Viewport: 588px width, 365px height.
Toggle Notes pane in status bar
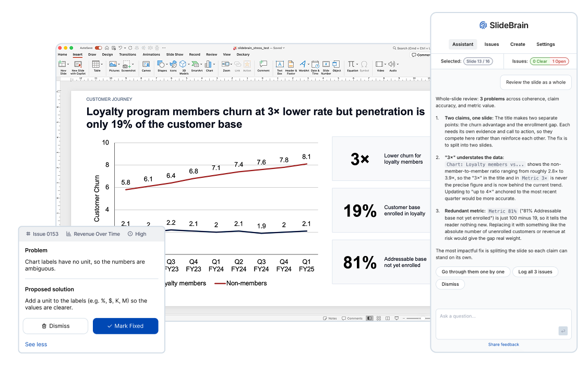[330, 318]
